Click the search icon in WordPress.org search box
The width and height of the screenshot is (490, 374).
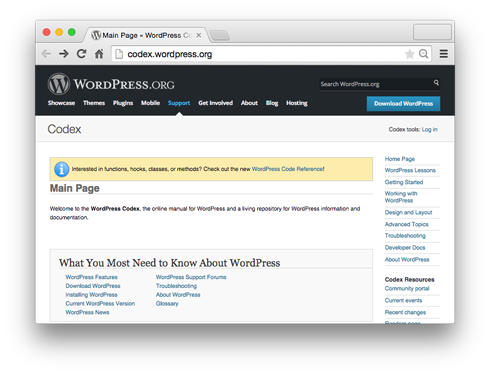436,83
